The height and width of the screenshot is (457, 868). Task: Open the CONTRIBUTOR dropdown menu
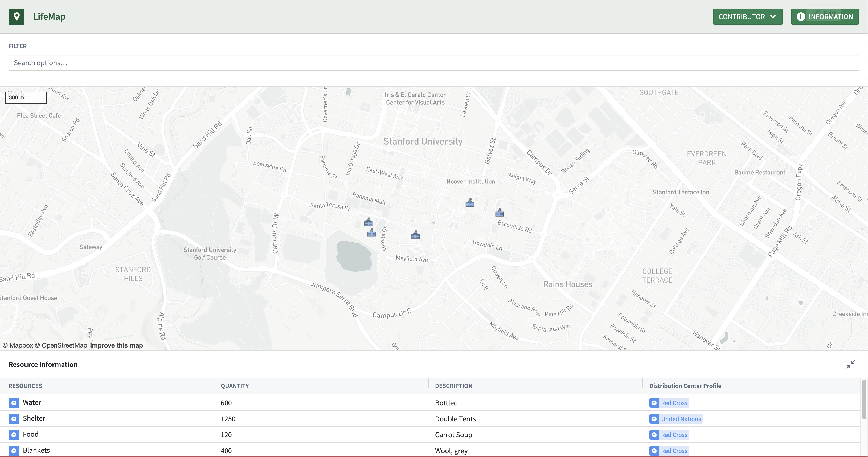(x=747, y=17)
